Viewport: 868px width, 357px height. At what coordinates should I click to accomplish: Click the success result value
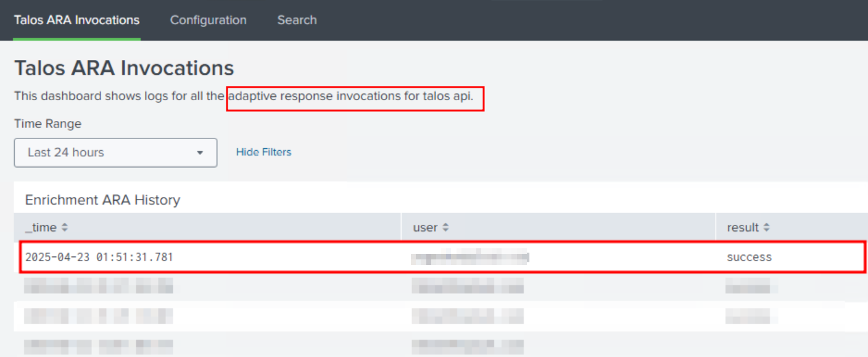click(x=749, y=258)
